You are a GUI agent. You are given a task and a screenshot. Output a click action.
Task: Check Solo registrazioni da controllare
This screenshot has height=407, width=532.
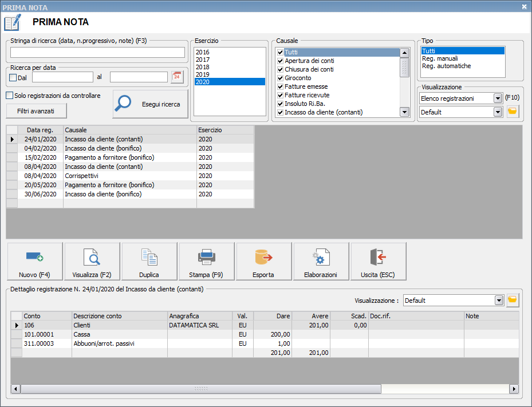(9, 95)
